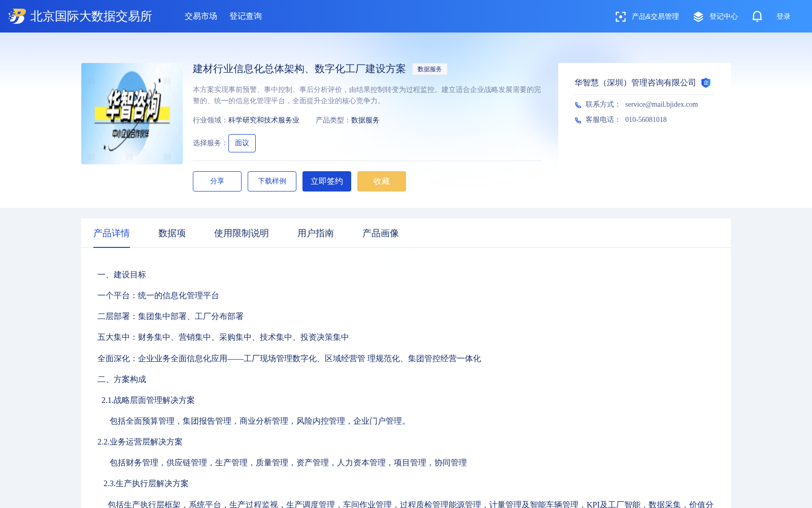This screenshot has width=812, height=508.
Task: Switch to the 数据项 tab
Action: click(172, 233)
